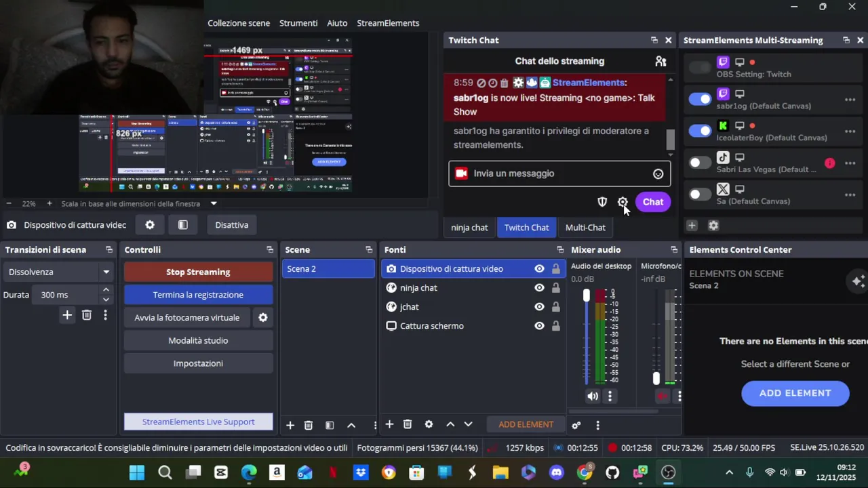Open virtual camera settings gear
This screenshot has height=488, width=868.
point(263,317)
